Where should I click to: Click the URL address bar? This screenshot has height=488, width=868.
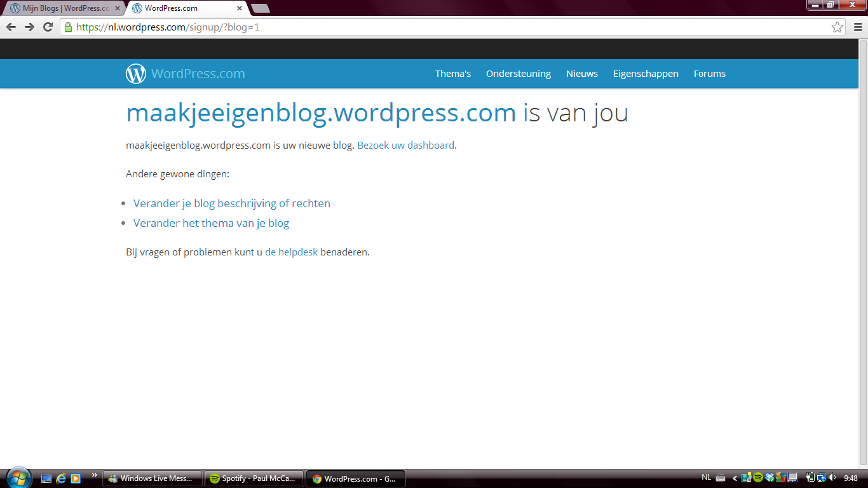(x=445, y=27)
